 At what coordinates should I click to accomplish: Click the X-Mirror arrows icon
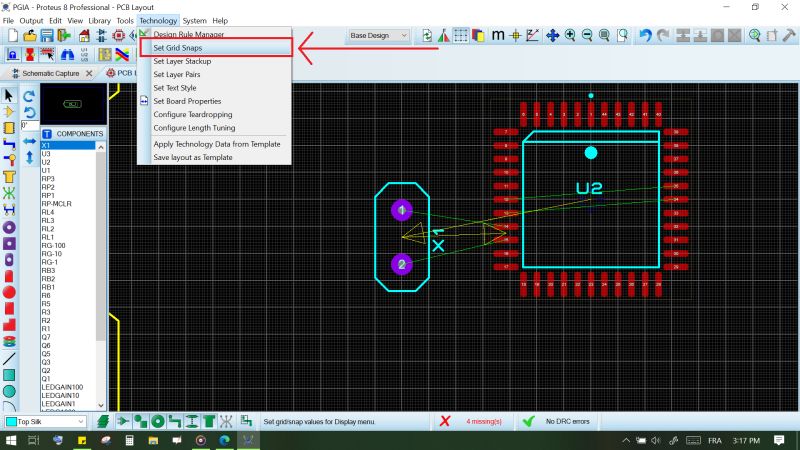29,141
